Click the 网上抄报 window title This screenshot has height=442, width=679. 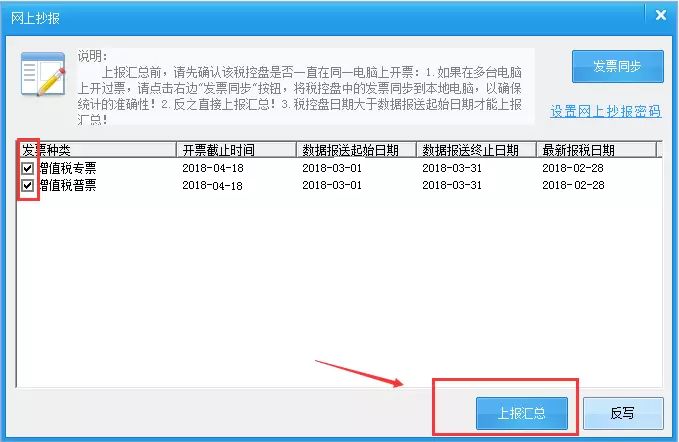point(36,18)
